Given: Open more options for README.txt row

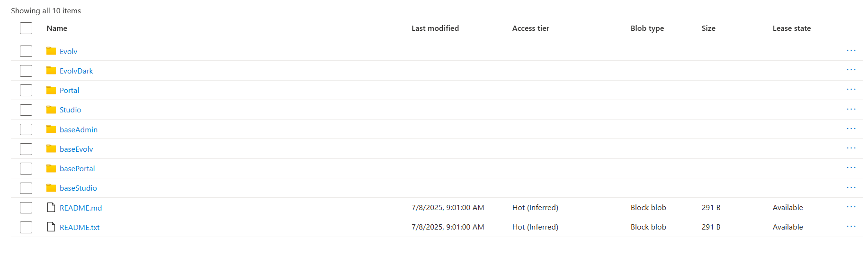Looking at the screenshot, I should pyautogui.click(x=851, y=227).
